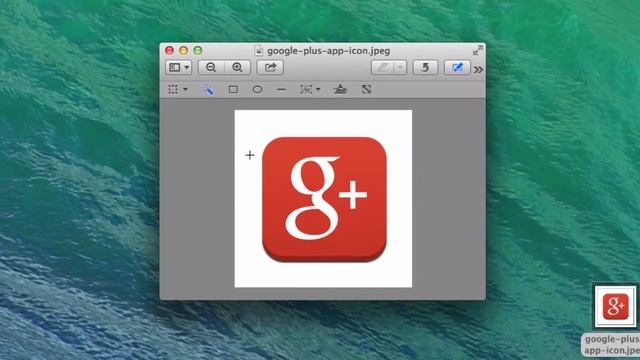640x360 pixels.
Task: Select the rectangular selection tool
Action: tap(173, 89)
